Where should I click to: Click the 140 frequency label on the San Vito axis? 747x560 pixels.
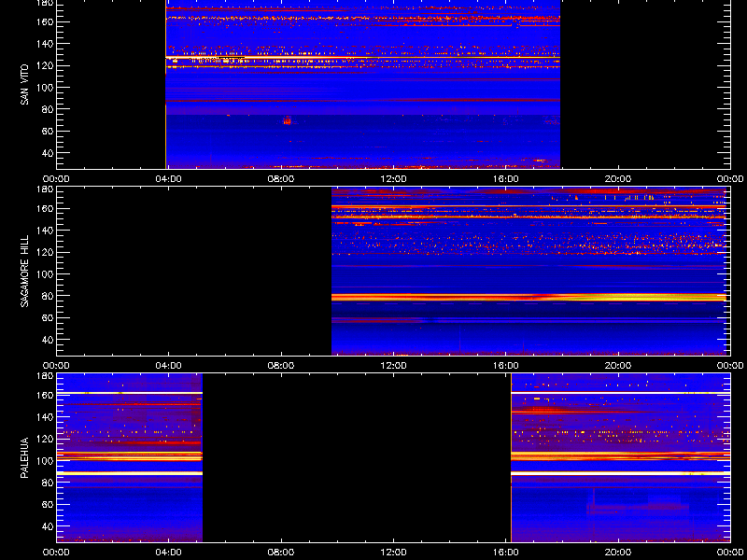click(x=46, y=44)
